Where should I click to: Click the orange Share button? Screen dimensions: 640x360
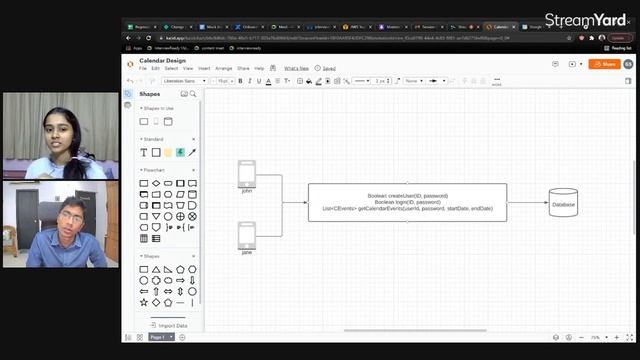(x=604, y=64)
